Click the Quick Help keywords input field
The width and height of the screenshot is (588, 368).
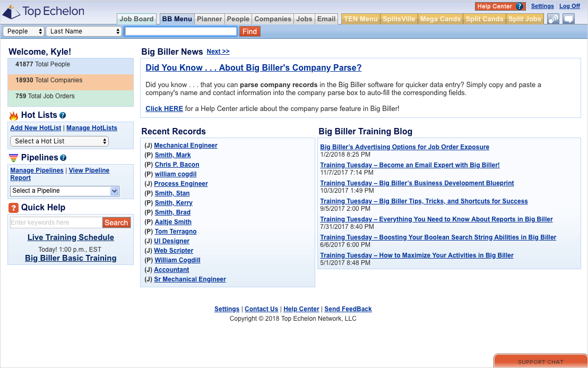56,222
